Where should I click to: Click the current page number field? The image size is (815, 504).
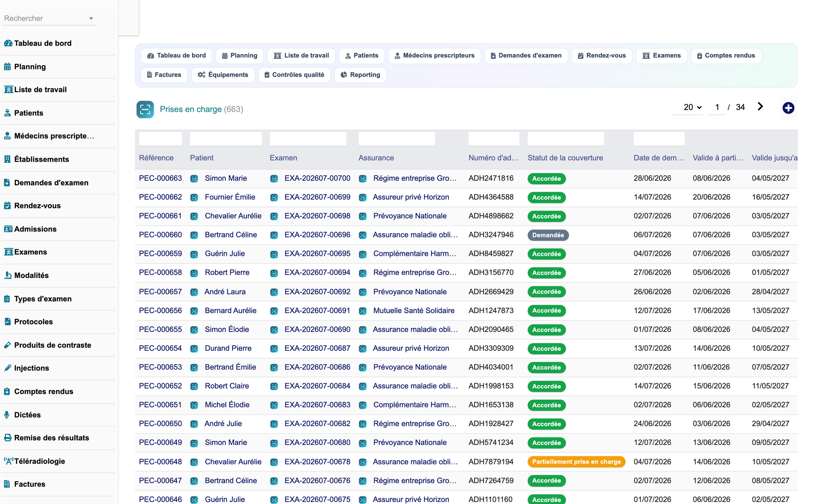click(x=717, y=107)
